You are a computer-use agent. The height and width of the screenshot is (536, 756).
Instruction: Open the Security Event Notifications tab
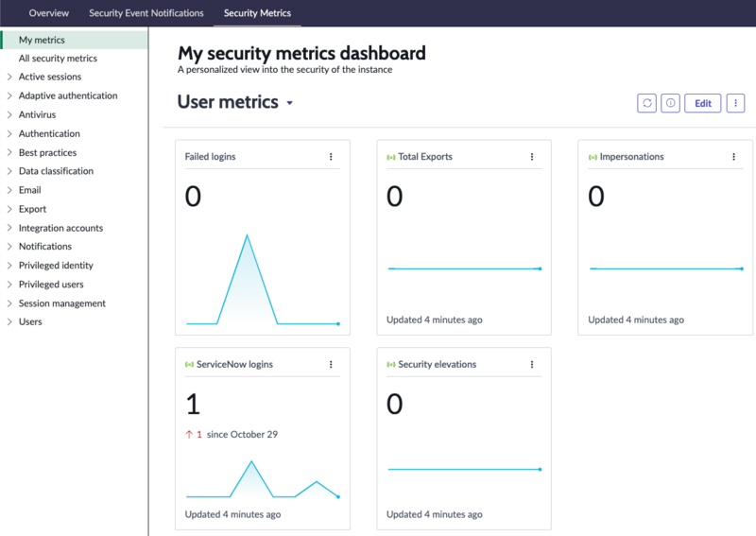click(x=146, y=13)
